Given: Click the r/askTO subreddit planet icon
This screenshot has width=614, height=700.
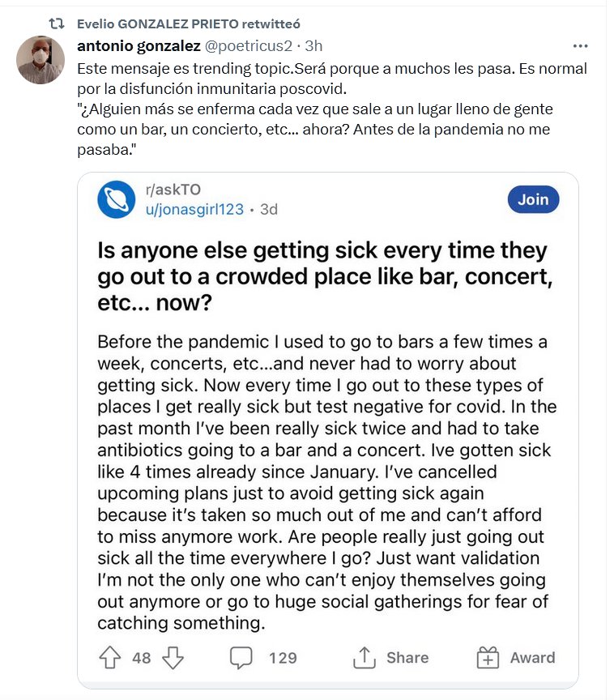Looking at the screenshot, I should coord(116,200).
